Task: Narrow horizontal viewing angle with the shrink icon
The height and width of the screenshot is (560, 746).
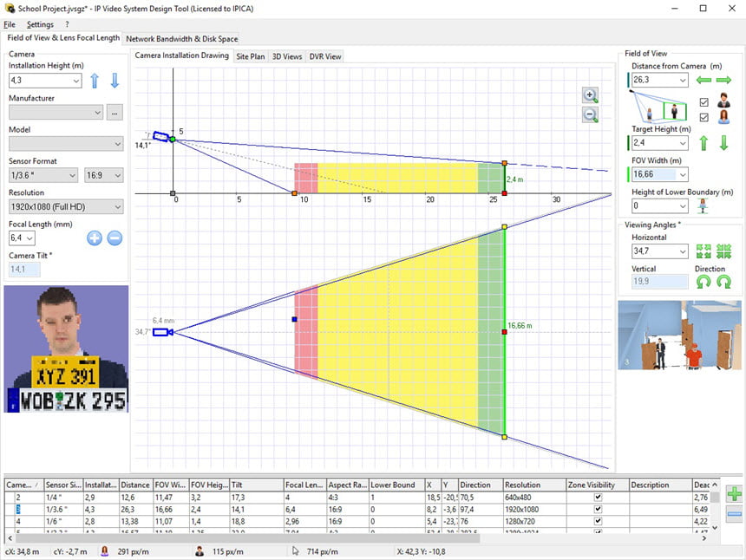Action: click(723, 251)
